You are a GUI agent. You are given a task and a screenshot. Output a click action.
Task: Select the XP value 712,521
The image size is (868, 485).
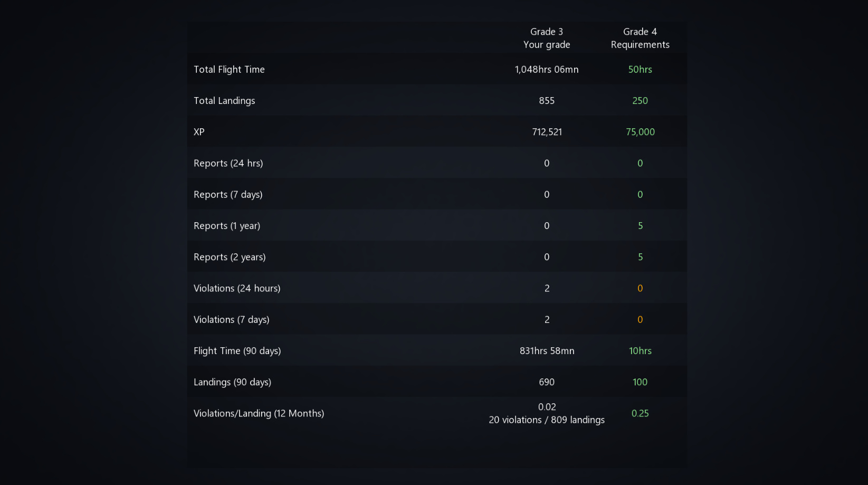tap(547, 132)
